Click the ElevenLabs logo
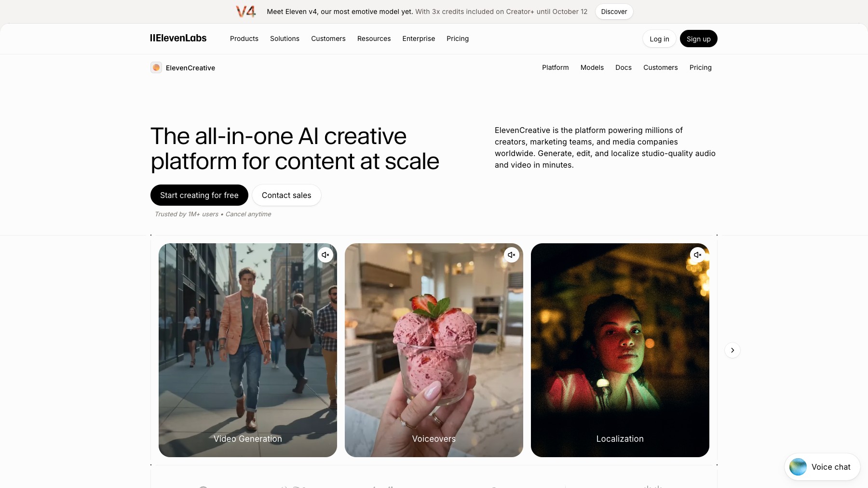This screenshot has height=488, width=868. 178,38
